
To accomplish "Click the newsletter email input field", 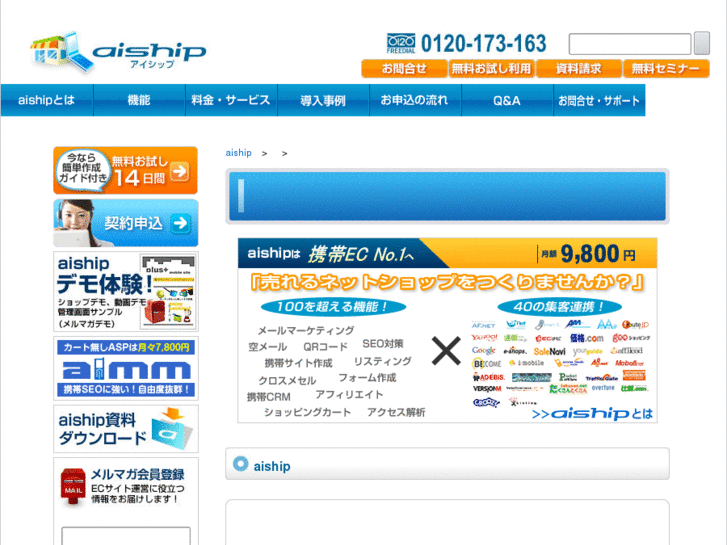I will coord(126,536).
